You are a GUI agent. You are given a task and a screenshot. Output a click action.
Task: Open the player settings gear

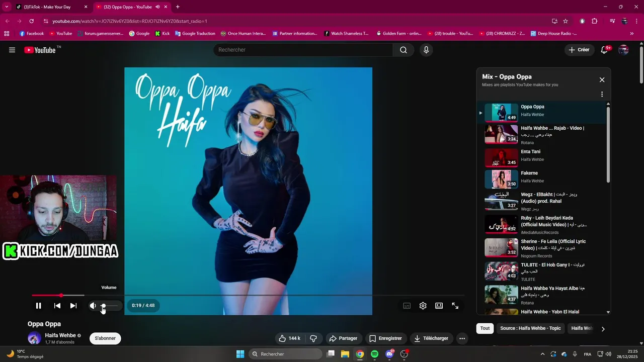423,306
